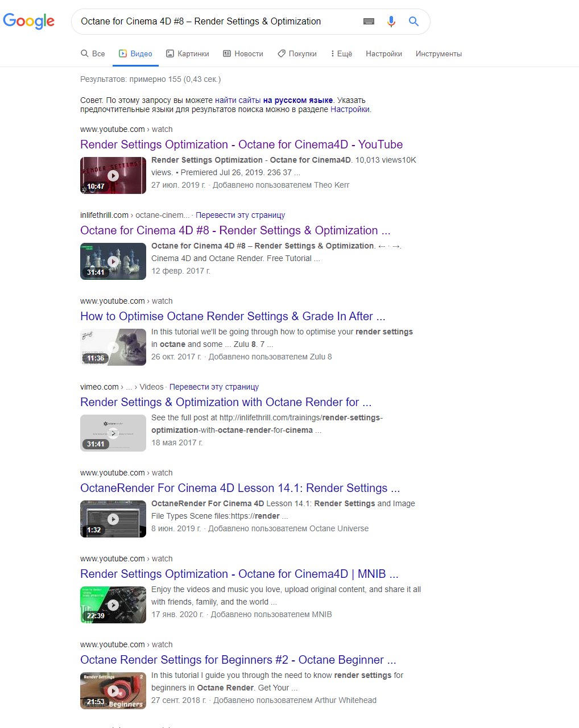Click 'Добавлено пользователем MNIB' text
Screen dimensions: 579x728
[x=271, y=614]
